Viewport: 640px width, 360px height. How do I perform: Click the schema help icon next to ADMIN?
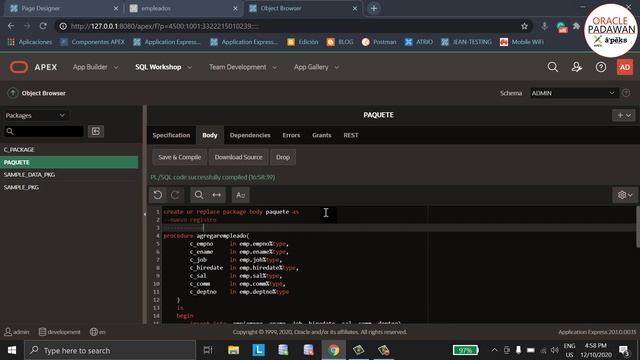[x=626, y=93]
